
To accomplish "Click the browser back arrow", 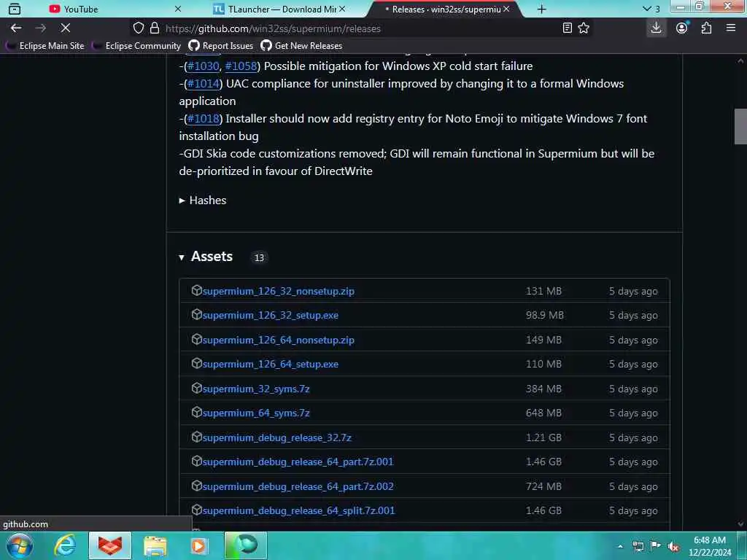I will pyautogui.click(x=16, y=28).
